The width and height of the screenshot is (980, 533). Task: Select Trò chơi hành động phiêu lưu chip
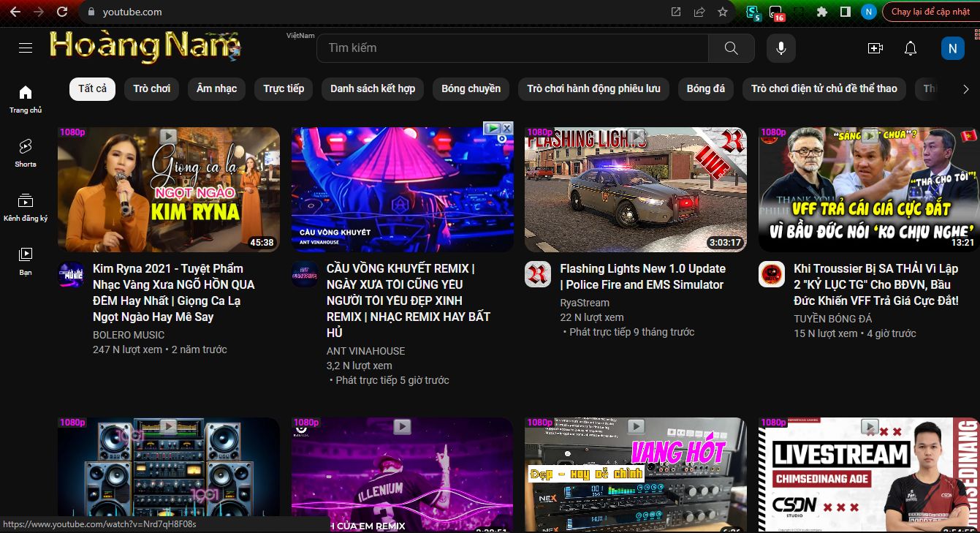pyautogui.click(x=593, y=88)
